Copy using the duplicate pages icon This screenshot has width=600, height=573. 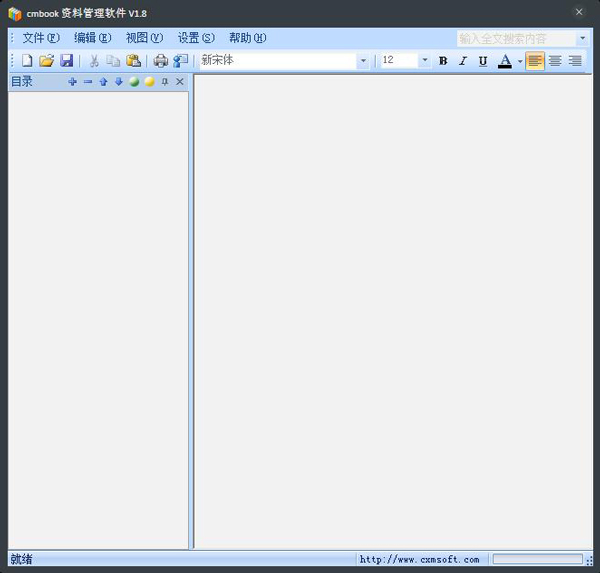click(x=113, y=60)
